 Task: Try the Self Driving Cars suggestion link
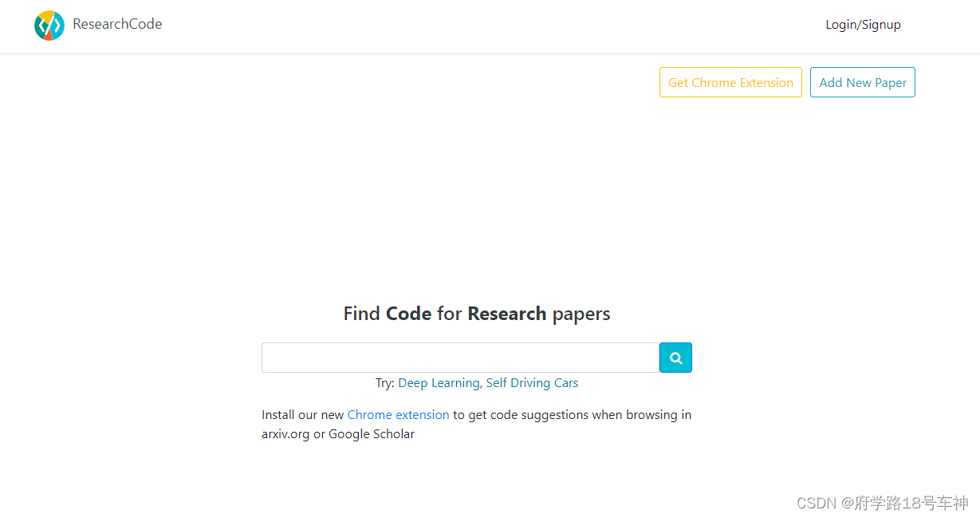(x=532, y=383)
